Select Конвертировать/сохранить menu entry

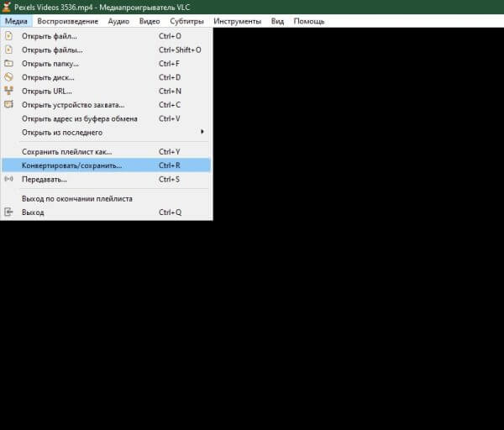71,165
